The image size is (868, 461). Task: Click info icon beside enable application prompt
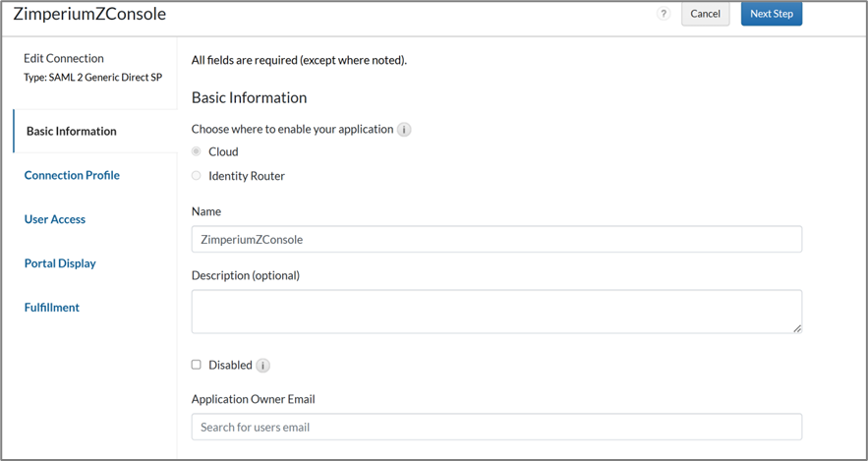pos(404,130)
